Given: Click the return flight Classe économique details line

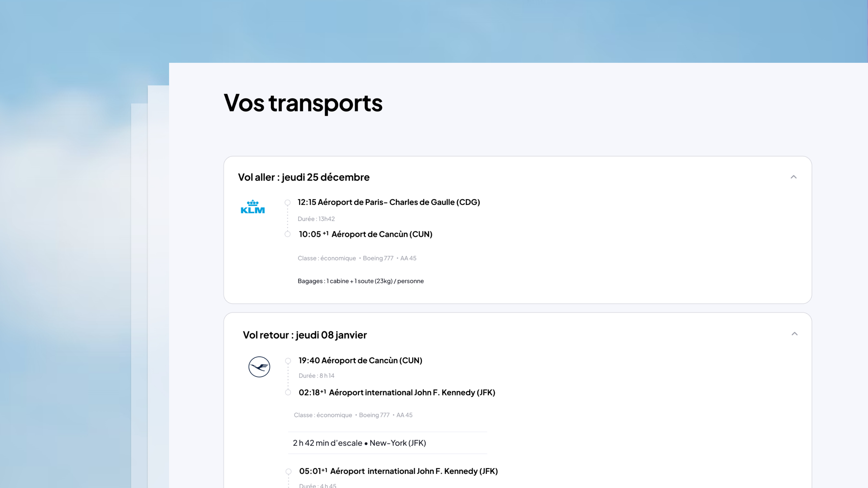Looking at the screenshot, I should click(x=353, y=415).
